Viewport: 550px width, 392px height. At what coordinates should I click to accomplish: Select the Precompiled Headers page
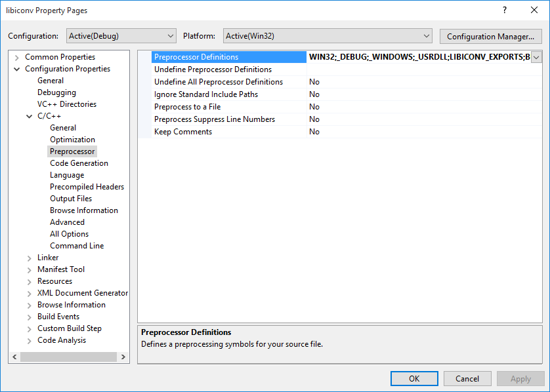[x=87, y=187]
